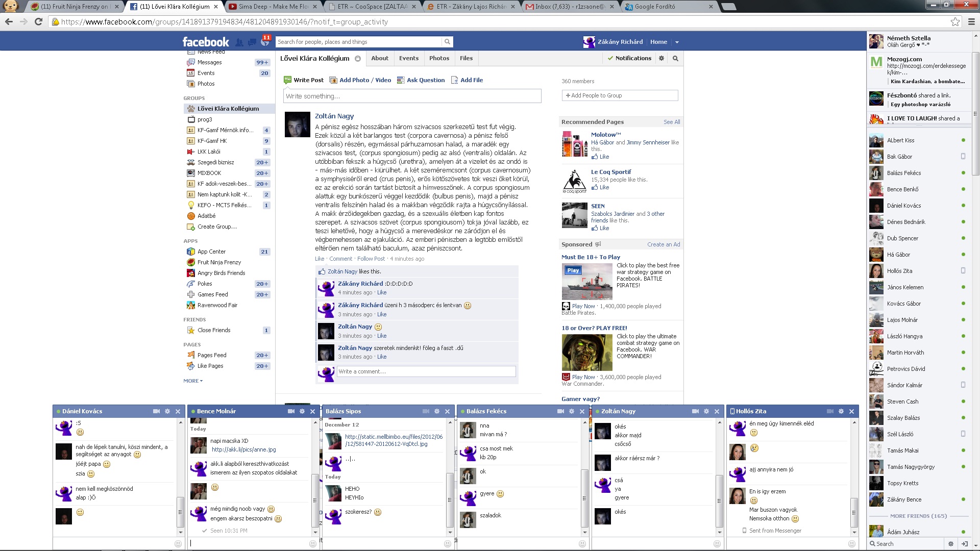This screenshot has width=980, height=551.
Task: Expand the MORE section in left sidebar
Action: [193, 381]
